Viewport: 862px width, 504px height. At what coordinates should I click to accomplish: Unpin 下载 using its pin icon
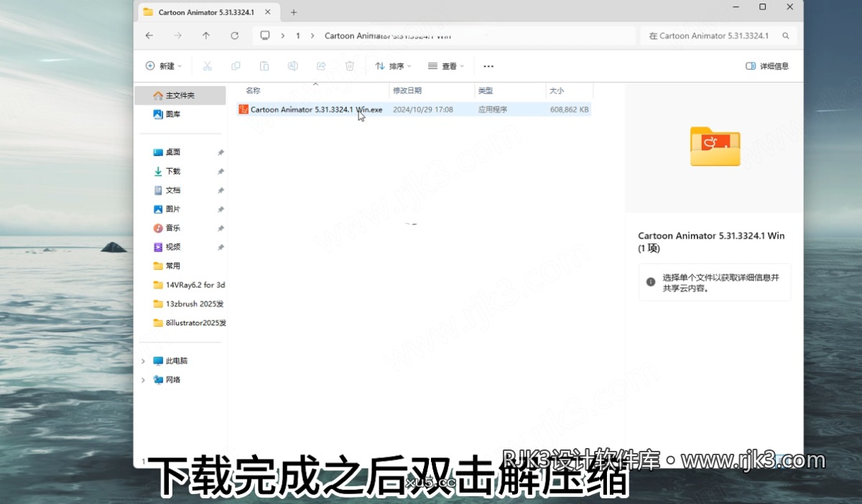(x=221, y=171)
